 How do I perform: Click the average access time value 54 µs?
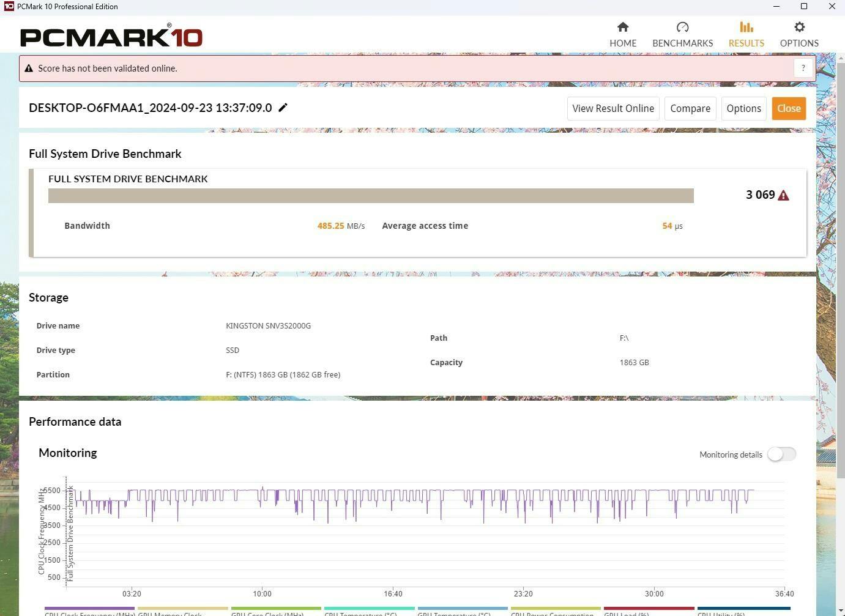(x=672, y=226)
